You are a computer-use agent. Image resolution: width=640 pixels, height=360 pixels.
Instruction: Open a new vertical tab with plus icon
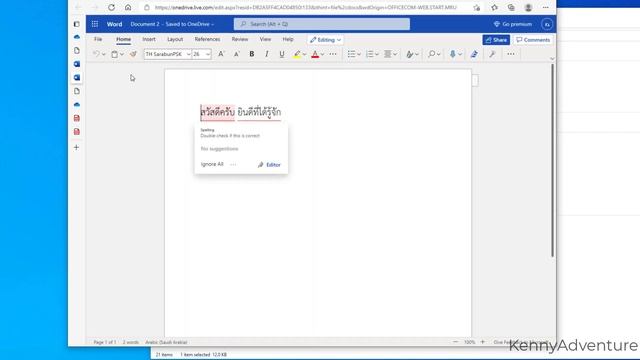click(x=76, y=147)
